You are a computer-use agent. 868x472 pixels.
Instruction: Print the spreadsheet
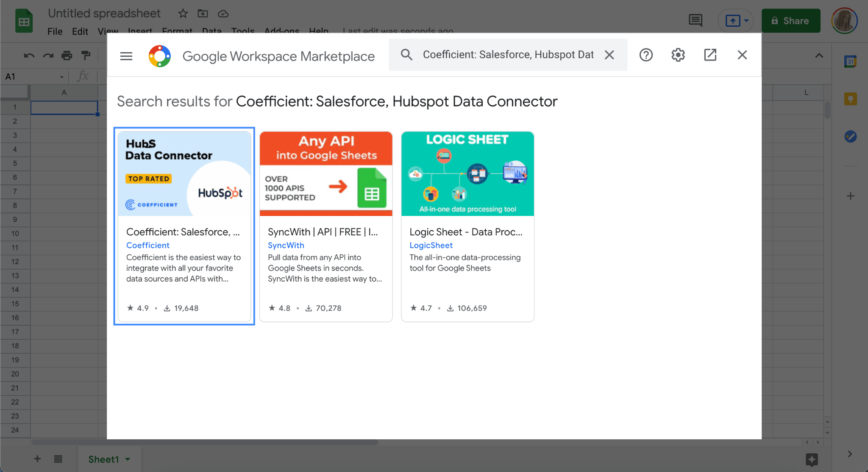pos(67,56)
